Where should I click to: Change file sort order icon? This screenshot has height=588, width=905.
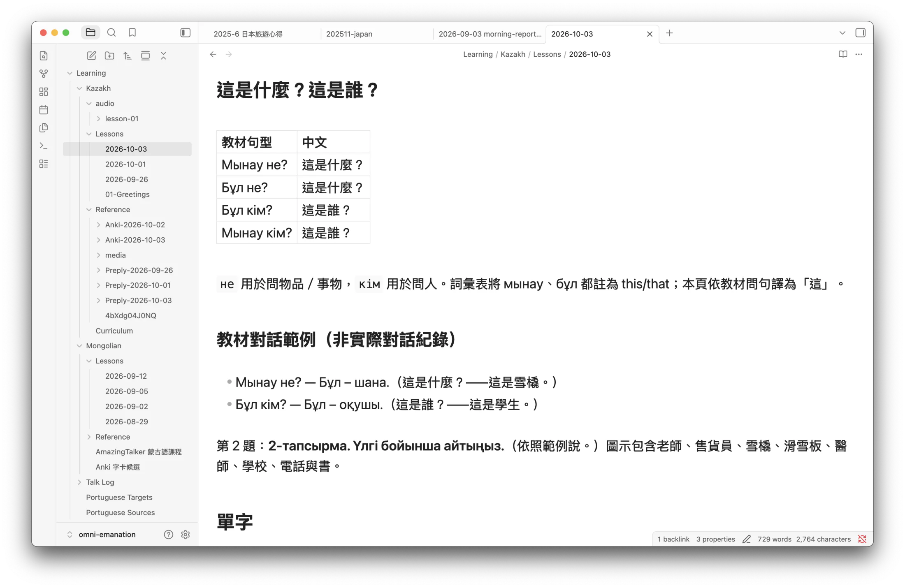click(128, 56)
